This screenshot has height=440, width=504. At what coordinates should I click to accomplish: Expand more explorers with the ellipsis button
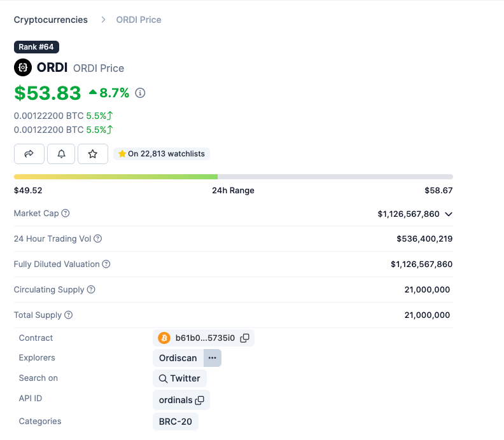point(213,358)
